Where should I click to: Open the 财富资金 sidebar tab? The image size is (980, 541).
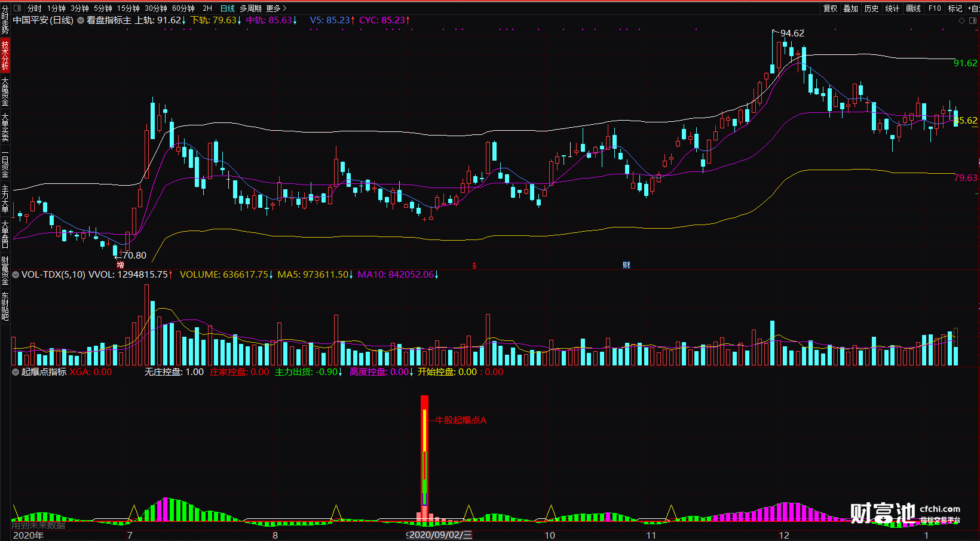click(5, 270)
